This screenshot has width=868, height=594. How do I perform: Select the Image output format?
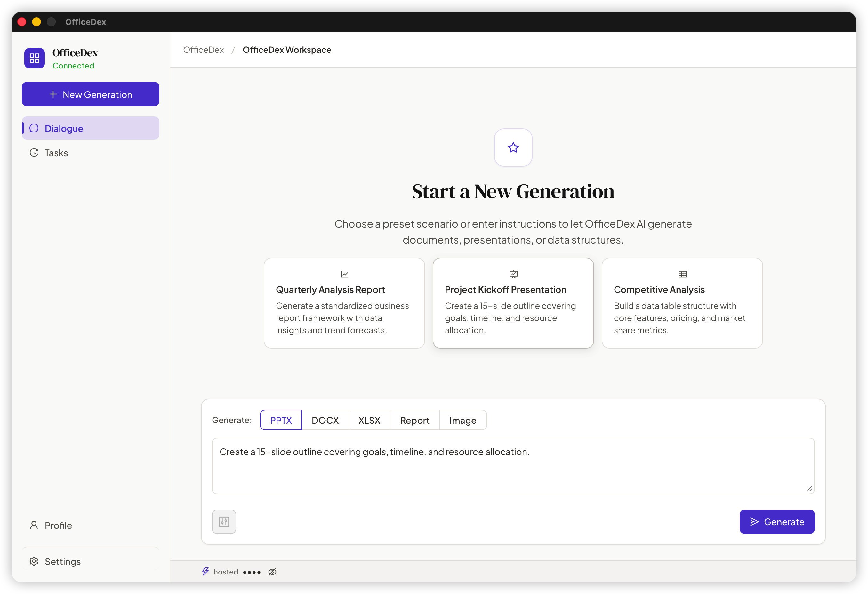point(463,420)
